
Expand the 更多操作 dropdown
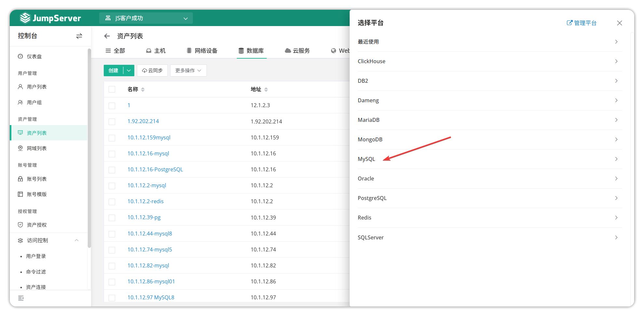188,70
